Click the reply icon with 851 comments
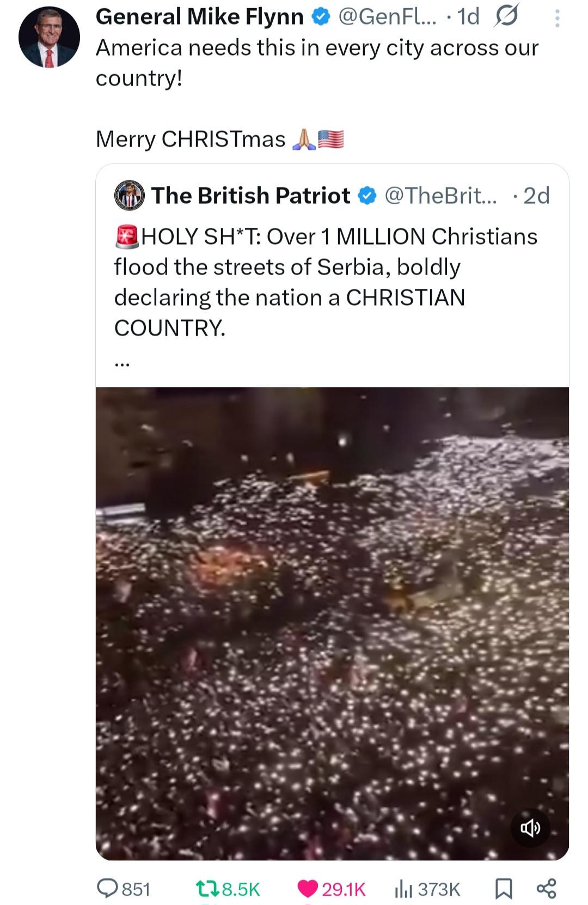588x905 pixels. pos(107,889)
